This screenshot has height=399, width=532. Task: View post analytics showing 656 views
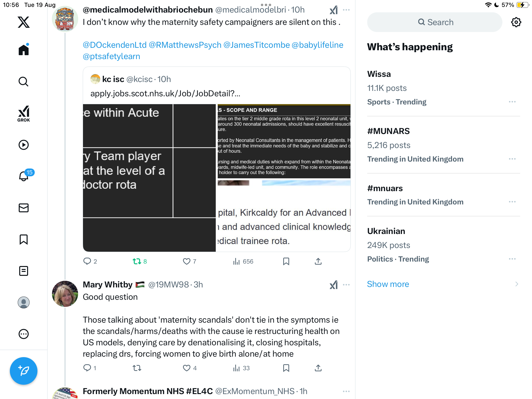(x=243, y=261)
